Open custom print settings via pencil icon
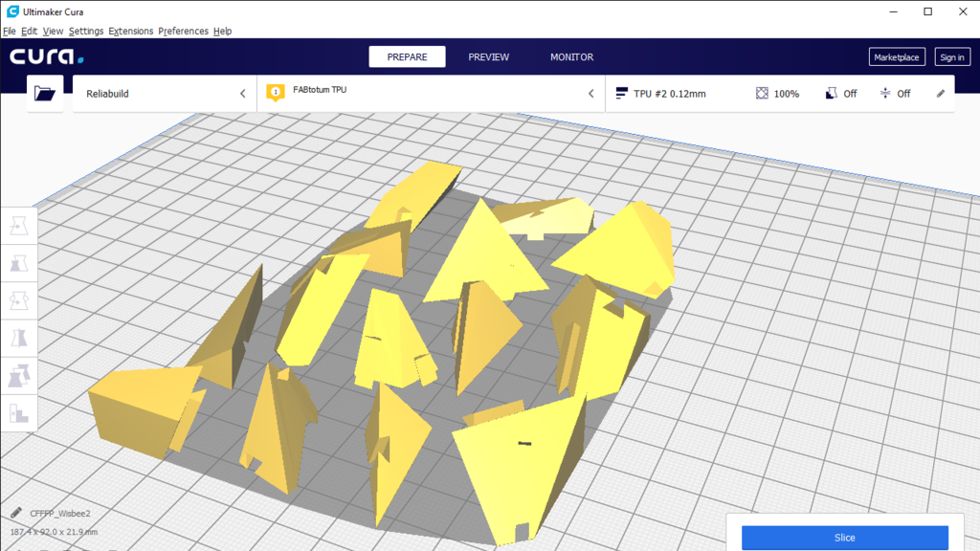Screen dimensions: 980x551 [940, 93]
